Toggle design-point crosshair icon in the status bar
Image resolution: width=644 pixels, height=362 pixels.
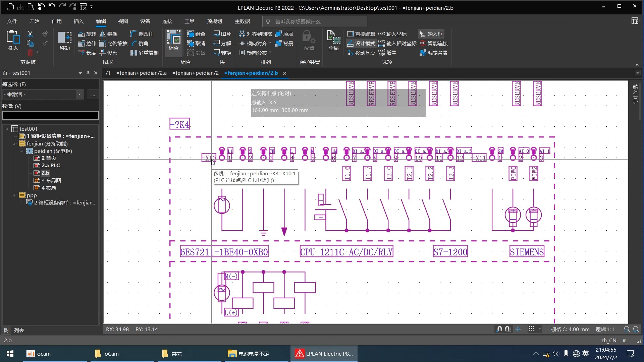pyautogui.click(x=518, y=329)
